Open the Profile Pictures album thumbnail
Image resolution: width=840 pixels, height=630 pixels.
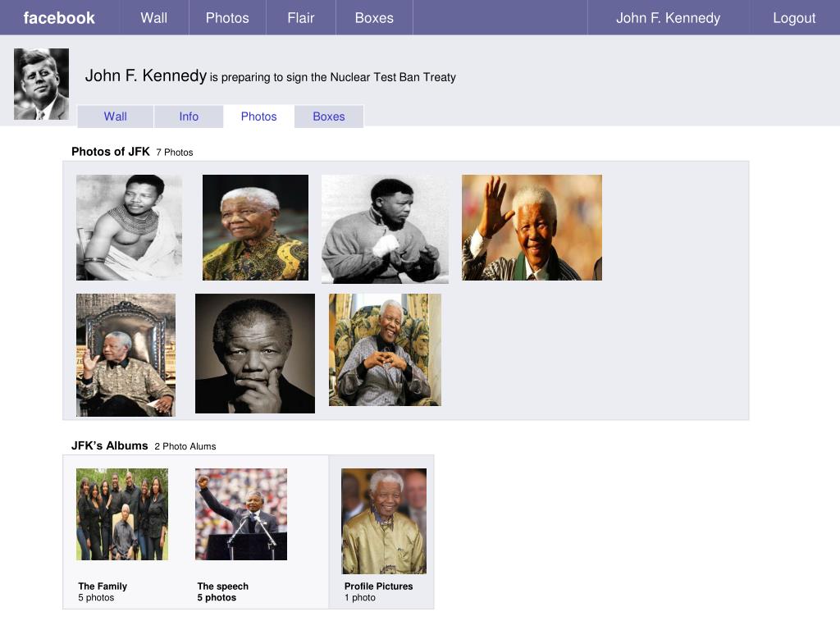(384, 521)
